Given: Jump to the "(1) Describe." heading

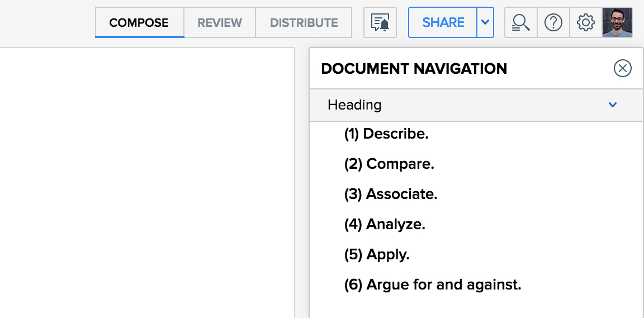Looking at the screenshot, I should 386,134.
